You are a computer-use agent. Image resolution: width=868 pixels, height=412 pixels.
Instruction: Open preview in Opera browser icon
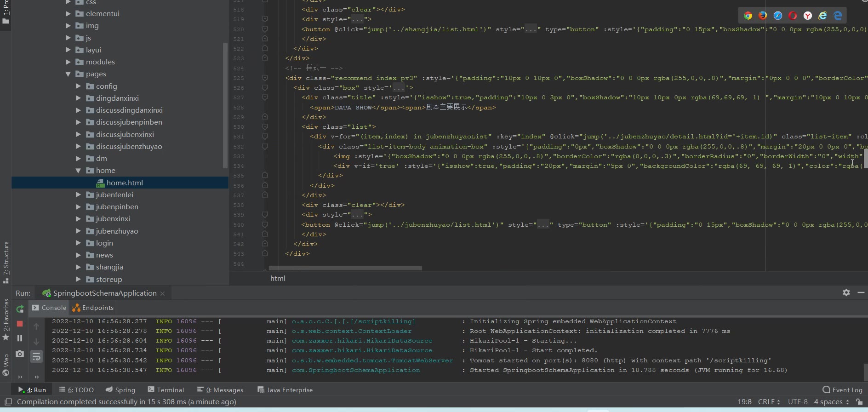[793, 16]
